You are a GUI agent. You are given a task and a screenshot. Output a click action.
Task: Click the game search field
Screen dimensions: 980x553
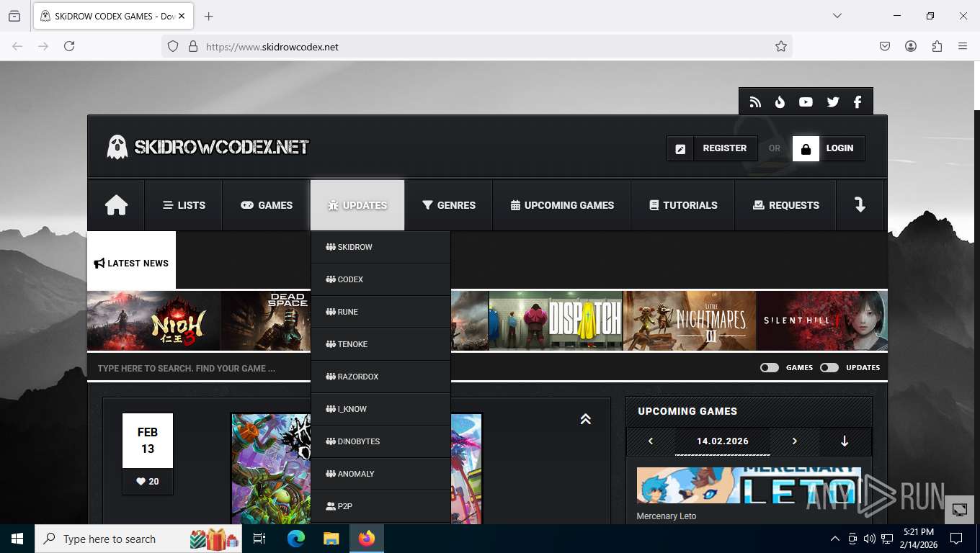point(418,368)
